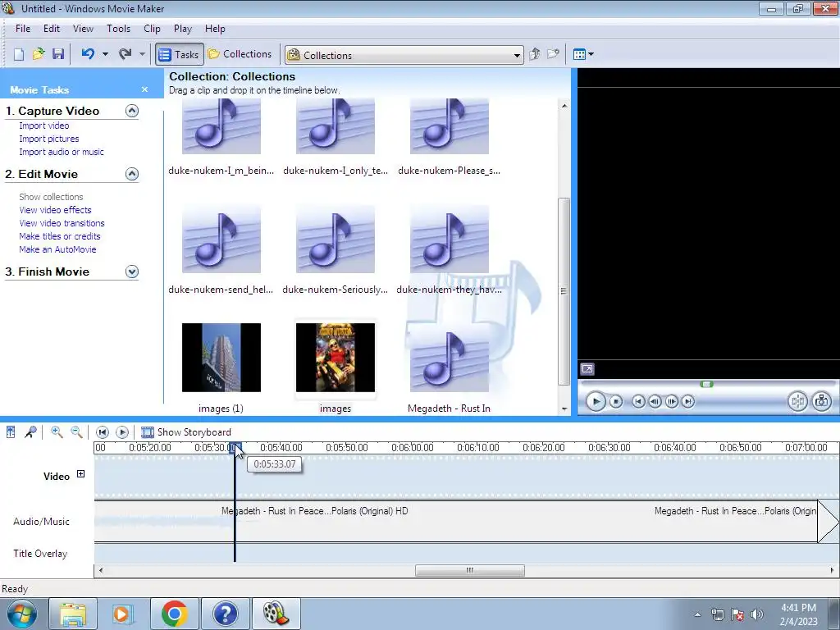The height and width of the screenshot is (630, 840).
Task: Open the Play menu
Action: tap(183, 29)
